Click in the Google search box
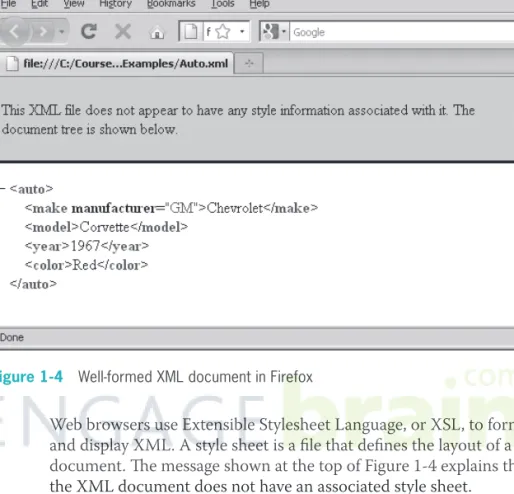This screenshot has width=514, height=494. pos(402,32)
